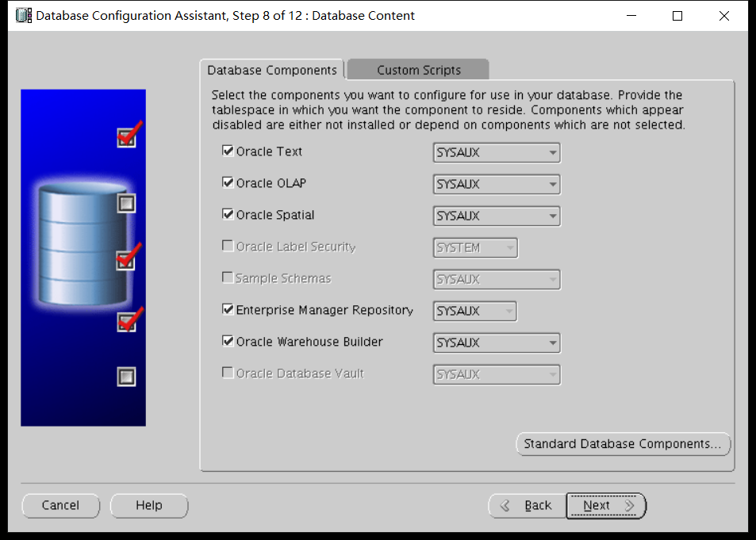Click the Database Configuration Assistant title bar icon
This screenshot has height=540, width=756.
click(x=24, y=15)
